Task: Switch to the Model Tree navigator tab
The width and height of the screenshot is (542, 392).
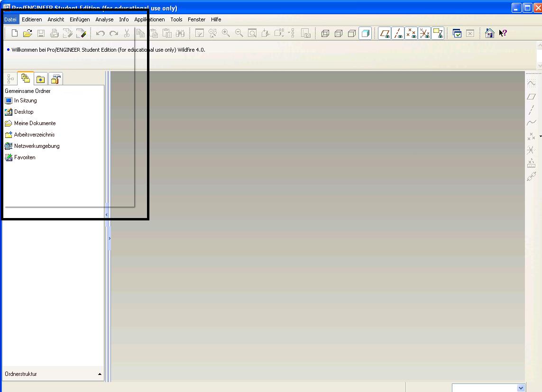Action: (x=11, y=79)
